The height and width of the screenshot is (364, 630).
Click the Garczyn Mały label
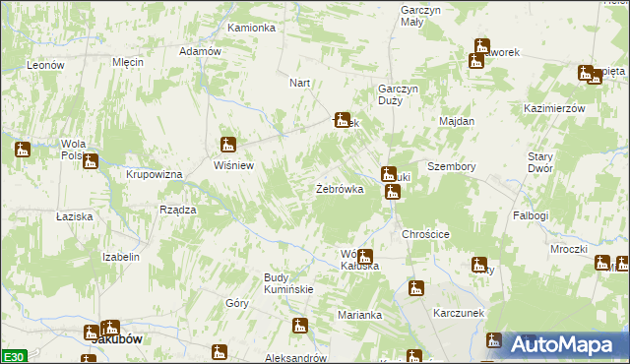coord(420,16)
